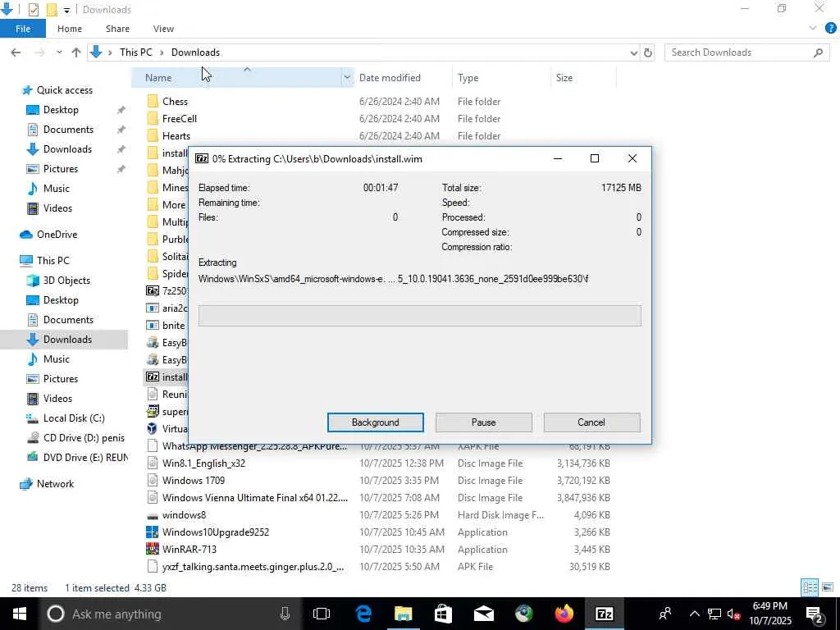Open Microsoft Store from taskbar
This screenshot has height=630, width=840.
[443, 614]
